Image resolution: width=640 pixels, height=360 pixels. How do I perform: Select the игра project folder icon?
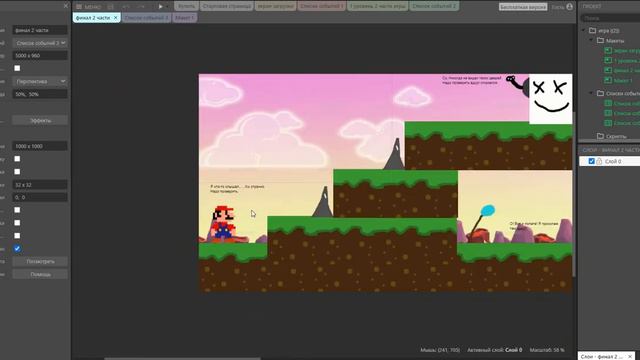tap(593, 31)
